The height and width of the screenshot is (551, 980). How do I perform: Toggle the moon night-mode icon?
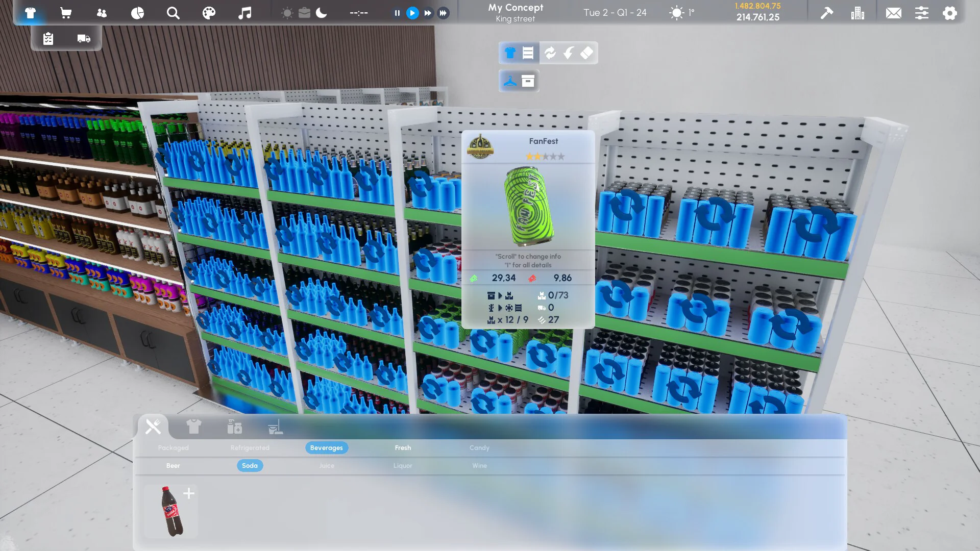tap(322, 13)
